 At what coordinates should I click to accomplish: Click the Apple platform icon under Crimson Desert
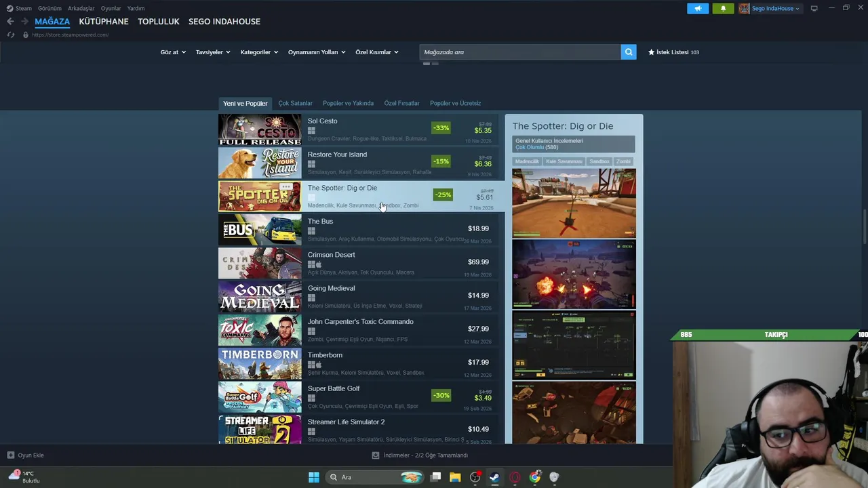pos(319,264)
